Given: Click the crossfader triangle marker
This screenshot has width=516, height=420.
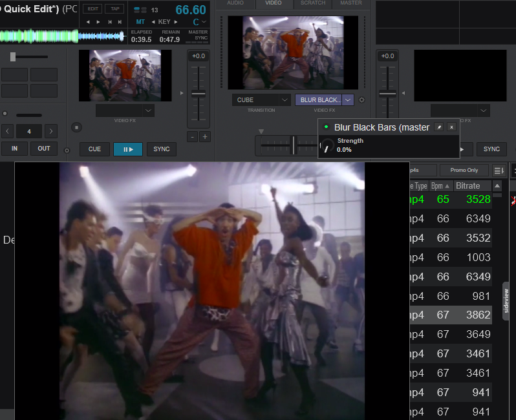Looking at the screenshot, I should tap(261, 132).
